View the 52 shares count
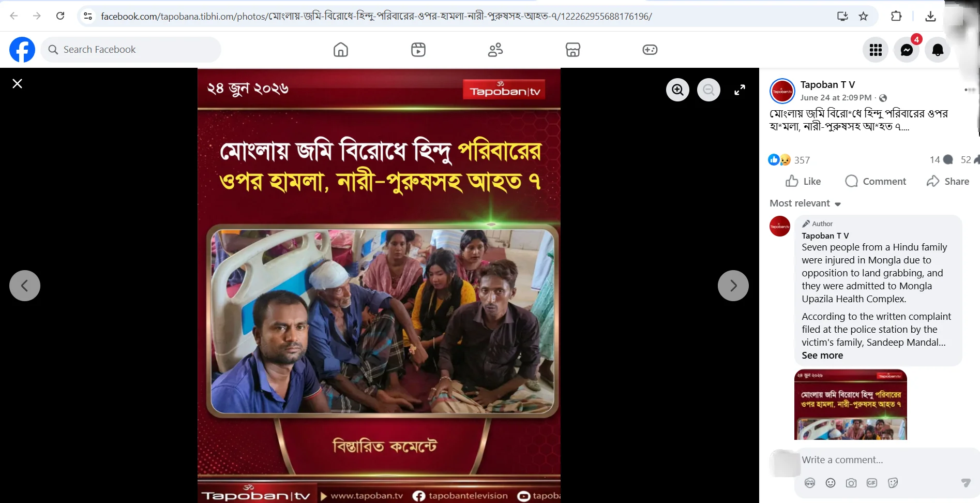This screenshot has width=980, height=503. click(x=970, y=159)
